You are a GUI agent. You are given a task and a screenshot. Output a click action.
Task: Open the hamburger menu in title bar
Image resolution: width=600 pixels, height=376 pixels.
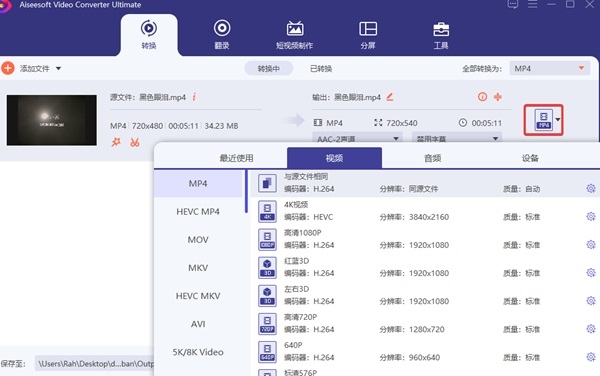coord(532,4)
